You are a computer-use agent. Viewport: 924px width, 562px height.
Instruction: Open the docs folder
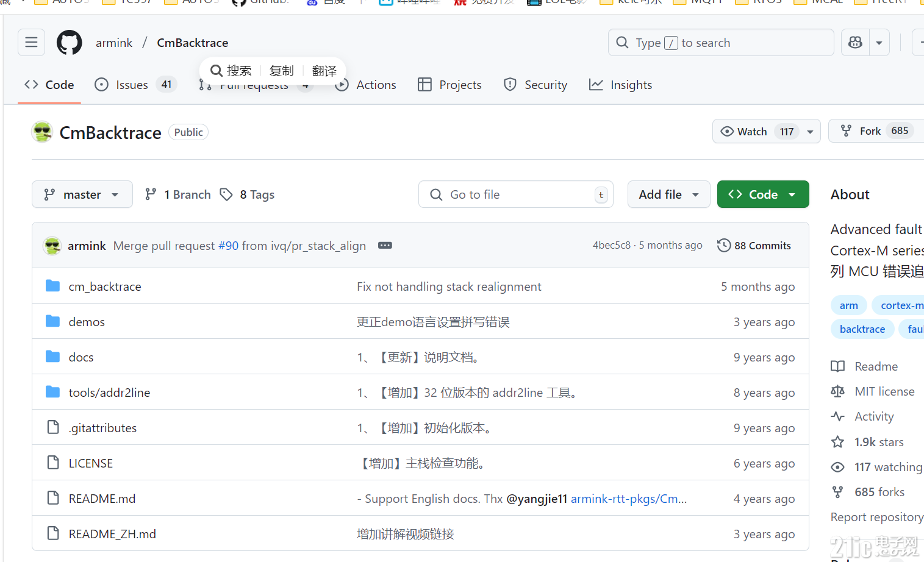[81, 357]
